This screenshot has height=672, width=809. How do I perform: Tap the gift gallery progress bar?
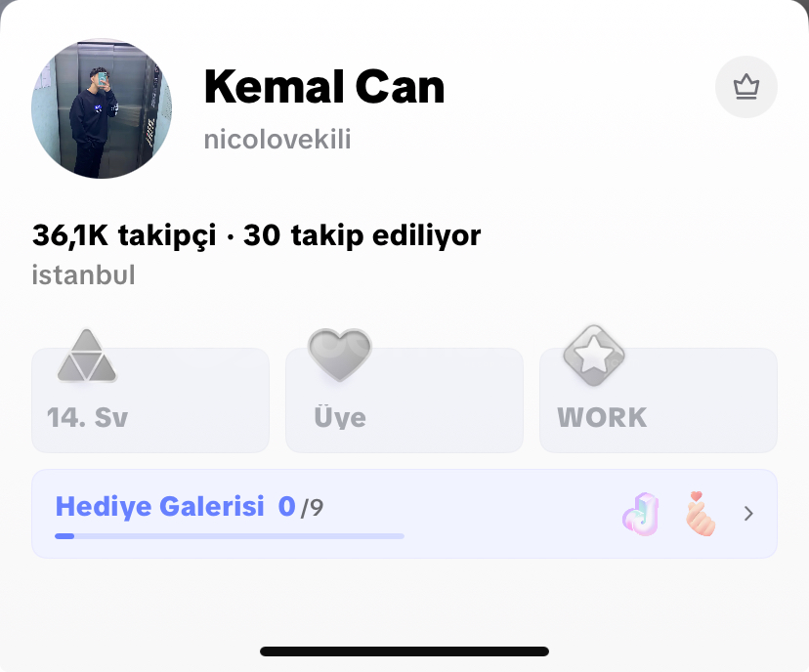point(230,536)
